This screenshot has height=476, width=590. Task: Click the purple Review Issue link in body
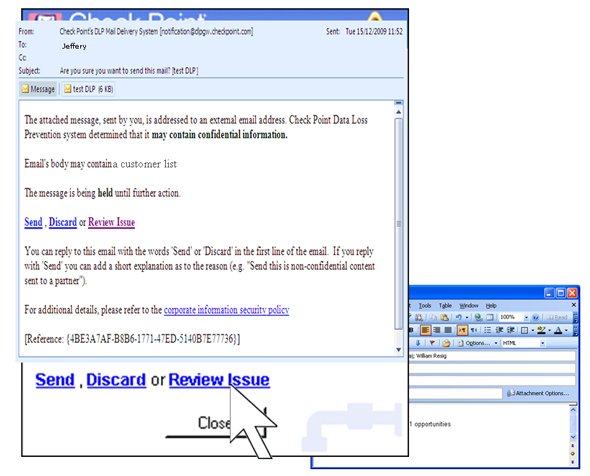pyautogui.click(x=111, y=222)
